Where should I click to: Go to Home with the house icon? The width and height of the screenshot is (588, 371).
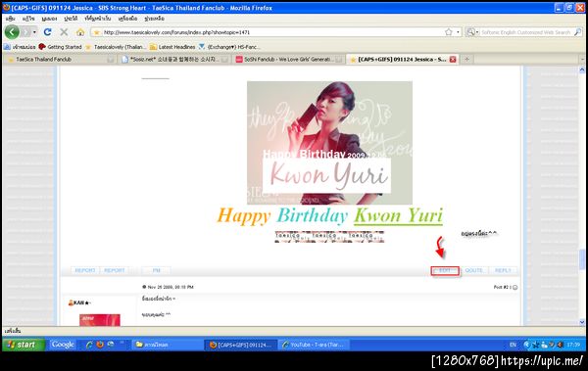(80, 32)
